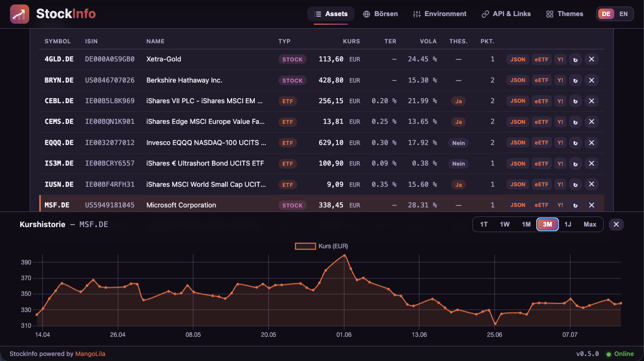Refresh the IUSN.DE row
Image resolution: width=644 pixels, height=361 pixels.
576,184
